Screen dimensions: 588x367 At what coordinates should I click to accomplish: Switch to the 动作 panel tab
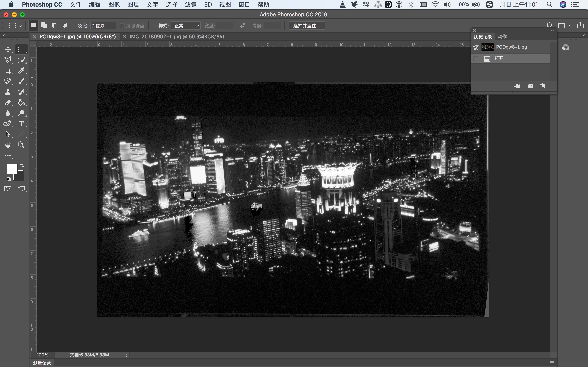pos(502,37)
